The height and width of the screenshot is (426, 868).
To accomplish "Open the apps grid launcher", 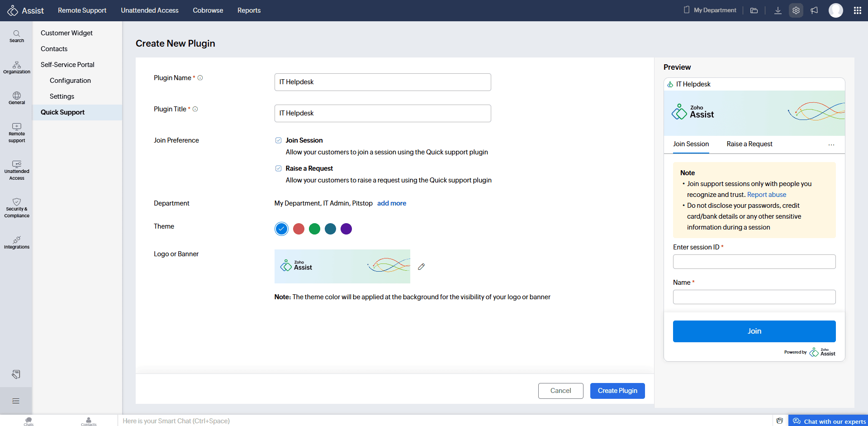I will [858, 10].
